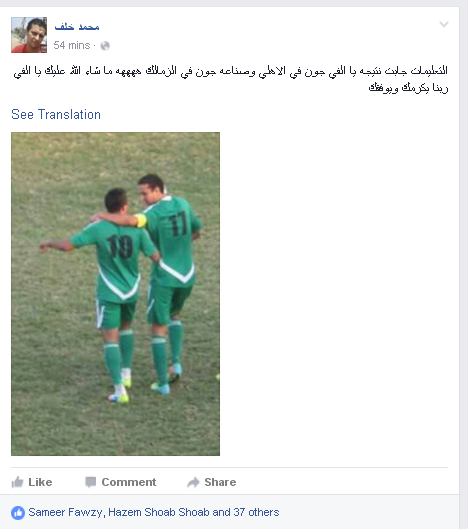Click the blue like reaction icon
The image size is (470, 532).
pos(18,513)
